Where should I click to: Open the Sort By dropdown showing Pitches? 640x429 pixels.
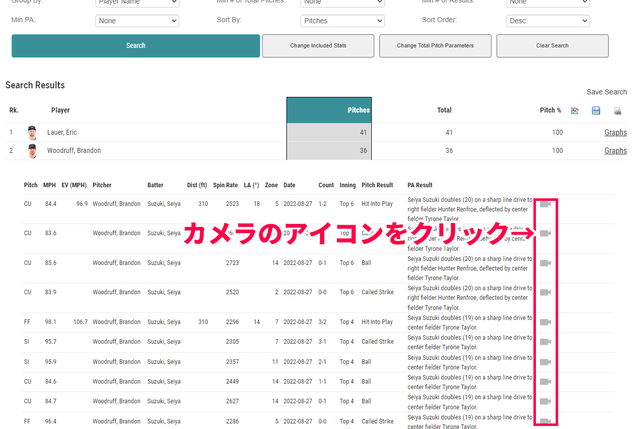pos(342,21)
